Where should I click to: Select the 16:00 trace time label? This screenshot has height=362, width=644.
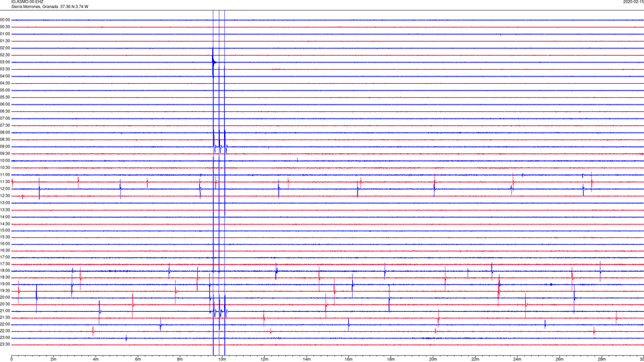click(x=5, y=244)
